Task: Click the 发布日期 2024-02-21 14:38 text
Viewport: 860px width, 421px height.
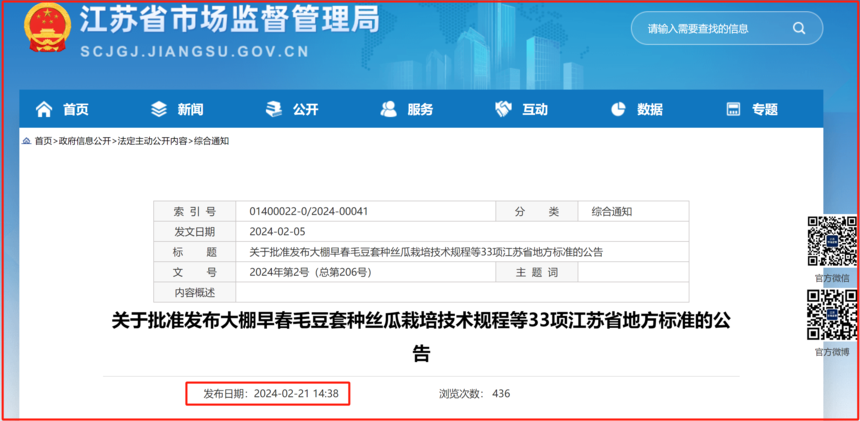Action: (x=271, y=393)
